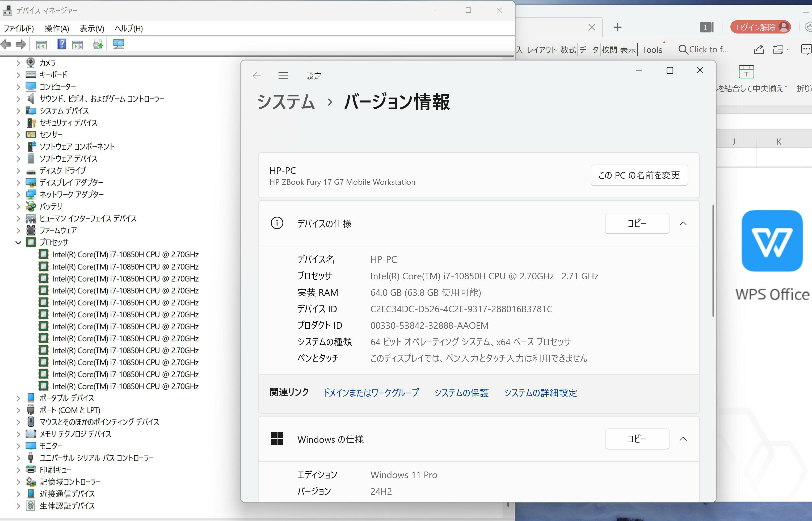Collapse the プロセッサ tree node
The image size is (812, 521).
[x=18, y=242]
